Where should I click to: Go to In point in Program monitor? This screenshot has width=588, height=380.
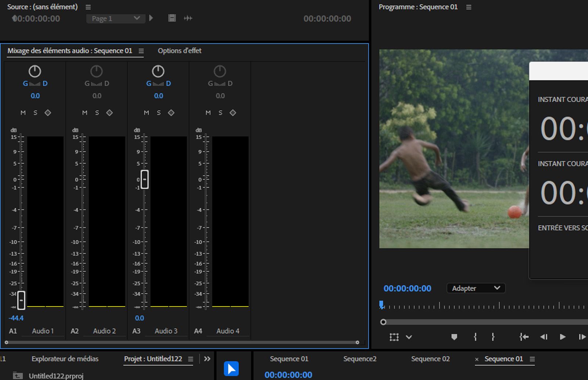click(x=524, y=337)
